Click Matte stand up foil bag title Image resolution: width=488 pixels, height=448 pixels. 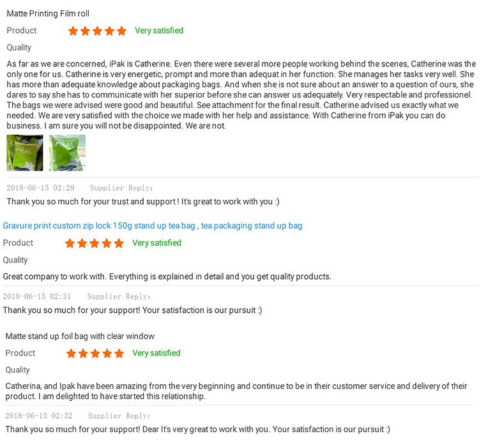click(80, 336)
